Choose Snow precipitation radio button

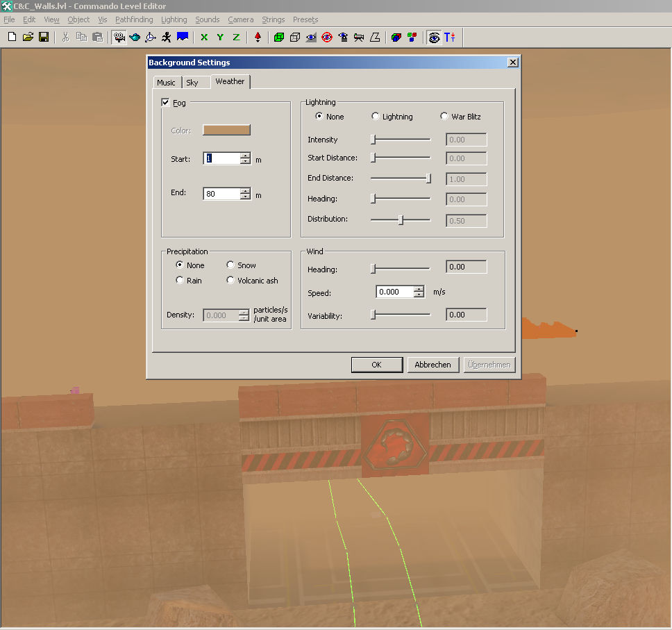(x=230, y=265)
